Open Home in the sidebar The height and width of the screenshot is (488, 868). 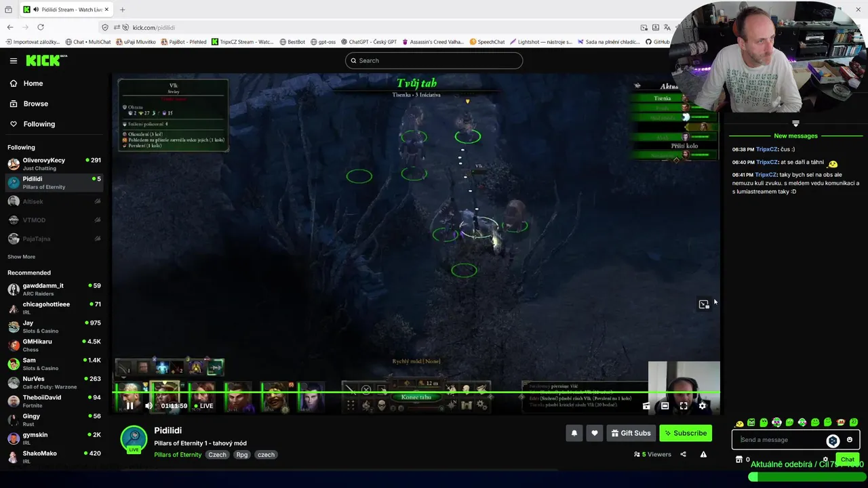[x=56, y=83]
